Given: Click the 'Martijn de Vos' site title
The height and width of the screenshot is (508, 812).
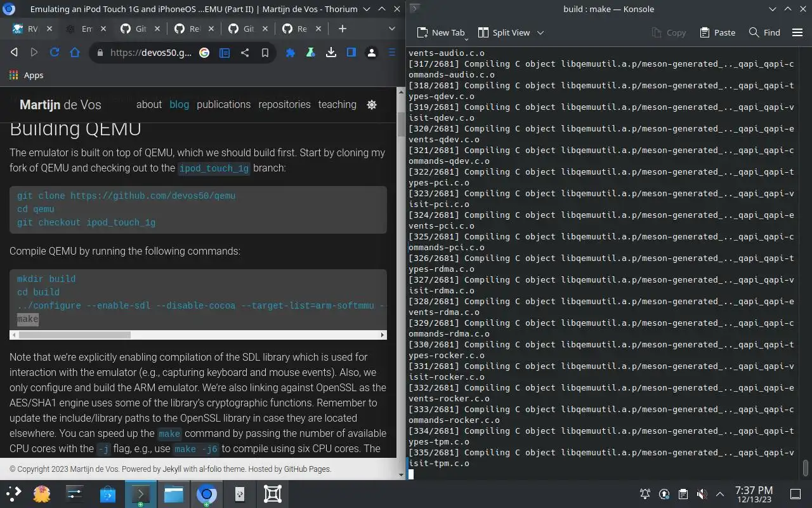Looking at the screenshot, I should pos(60,105).
